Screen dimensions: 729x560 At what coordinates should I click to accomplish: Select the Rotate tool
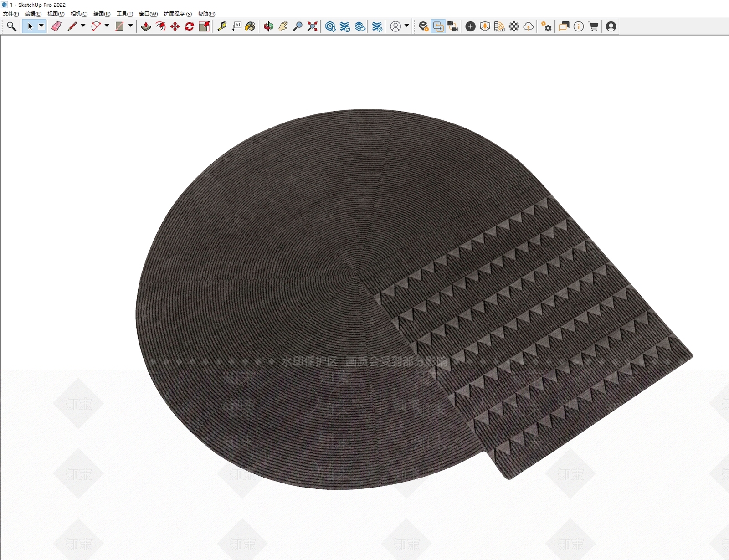coord(190,26)
